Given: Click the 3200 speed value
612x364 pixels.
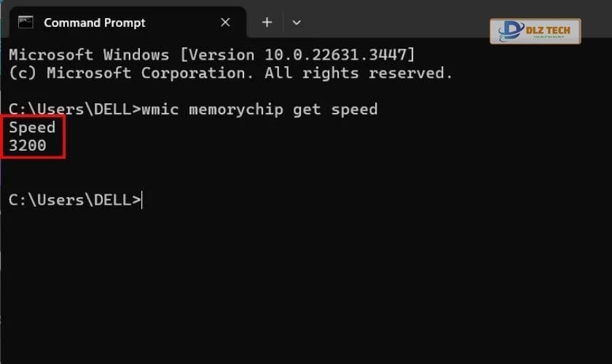Looking at the screenshot, I should [x=28, y=146].
